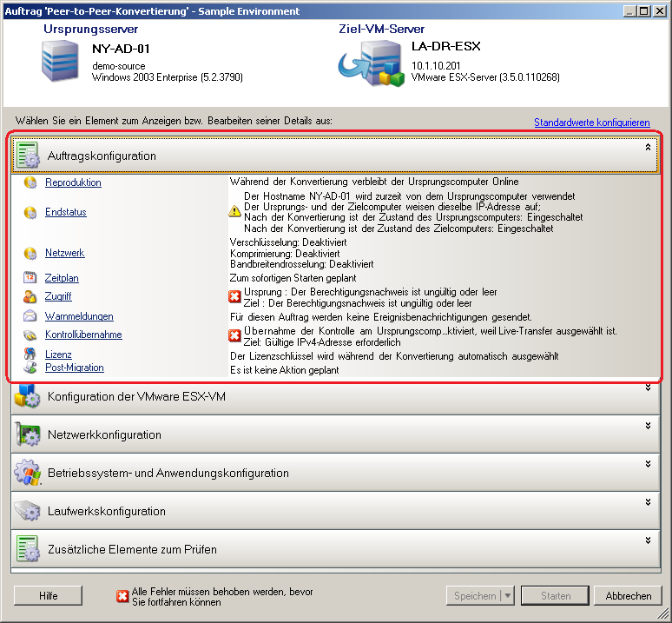
Task: Click the 10.1.10.201 IP address text
Action: pyautogui.click(x=436, y=65)
